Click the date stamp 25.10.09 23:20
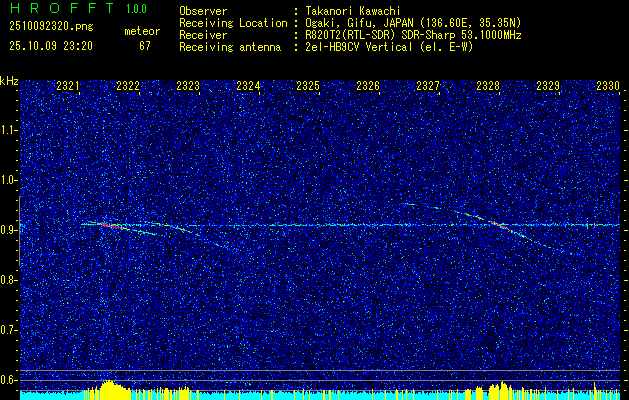 pyautogui.click(x=51, y=46)
